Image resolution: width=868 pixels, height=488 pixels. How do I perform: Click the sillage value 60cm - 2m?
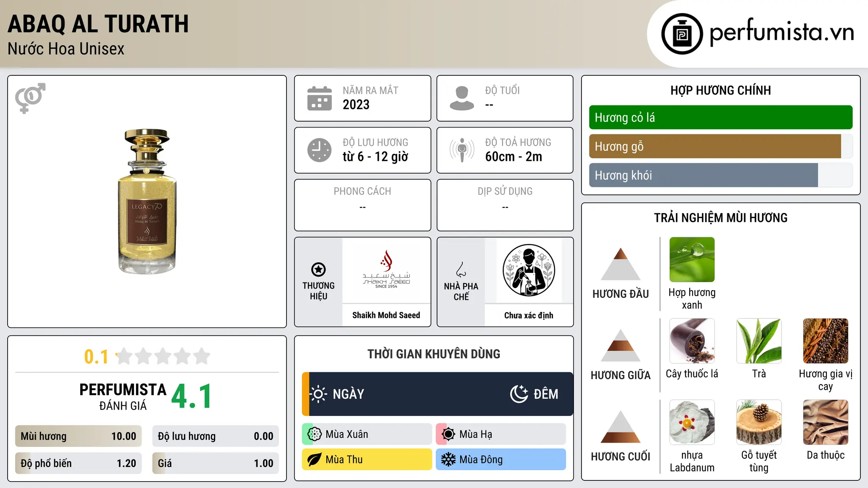point(514,157)
